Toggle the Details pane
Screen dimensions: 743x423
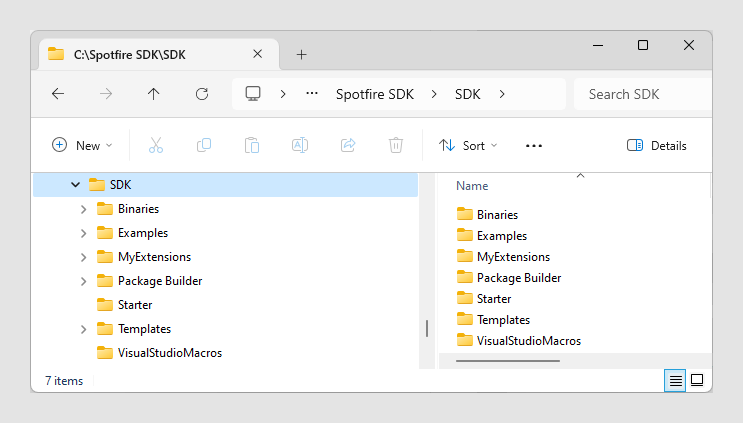click(x=656, y=145)
